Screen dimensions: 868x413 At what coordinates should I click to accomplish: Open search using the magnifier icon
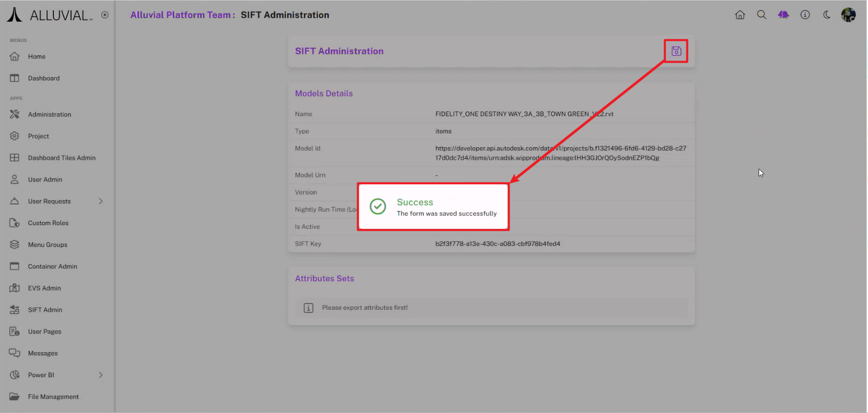(762, 15)
